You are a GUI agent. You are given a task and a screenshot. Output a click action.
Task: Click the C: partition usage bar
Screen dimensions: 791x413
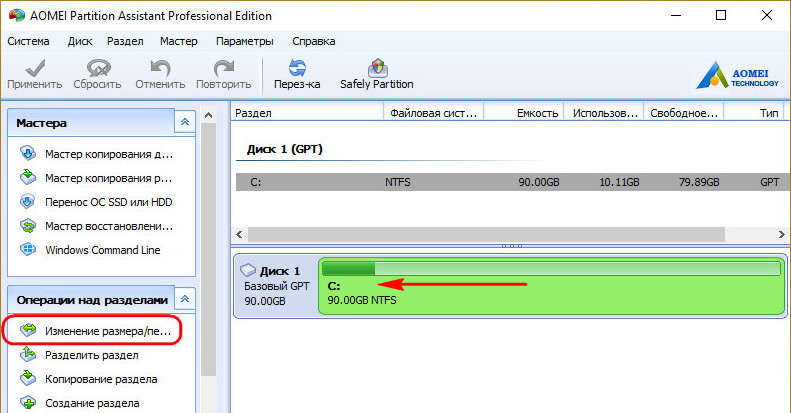551,268
